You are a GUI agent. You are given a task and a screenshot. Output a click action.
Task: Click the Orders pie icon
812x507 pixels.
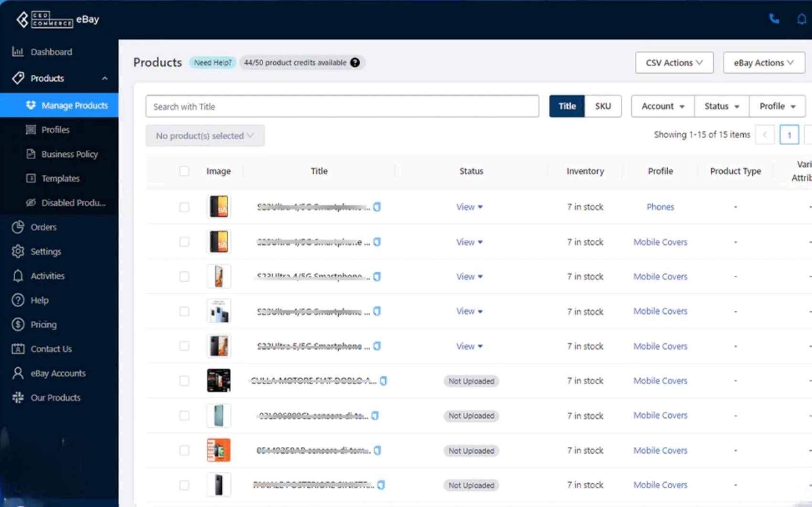[x=18, y=227]
